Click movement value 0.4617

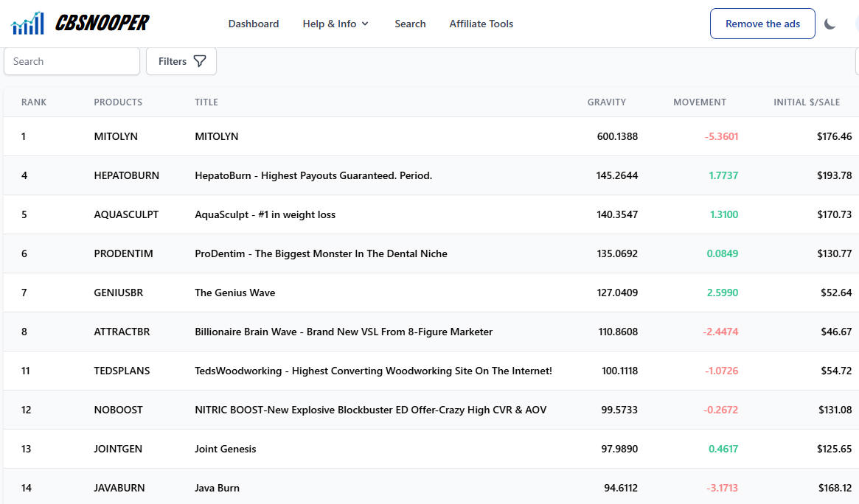tap(723, 449)
